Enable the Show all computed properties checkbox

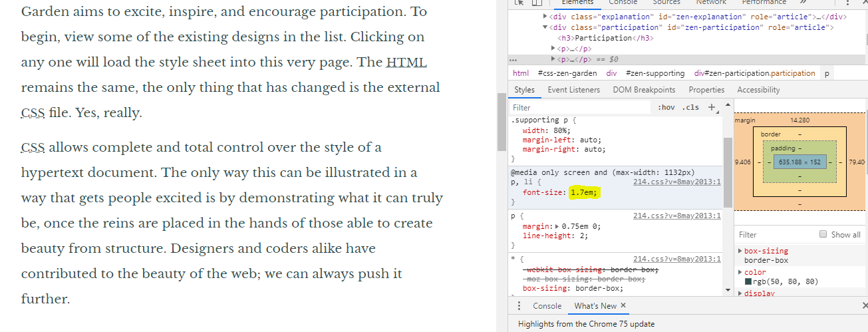(x=823, y=234)
